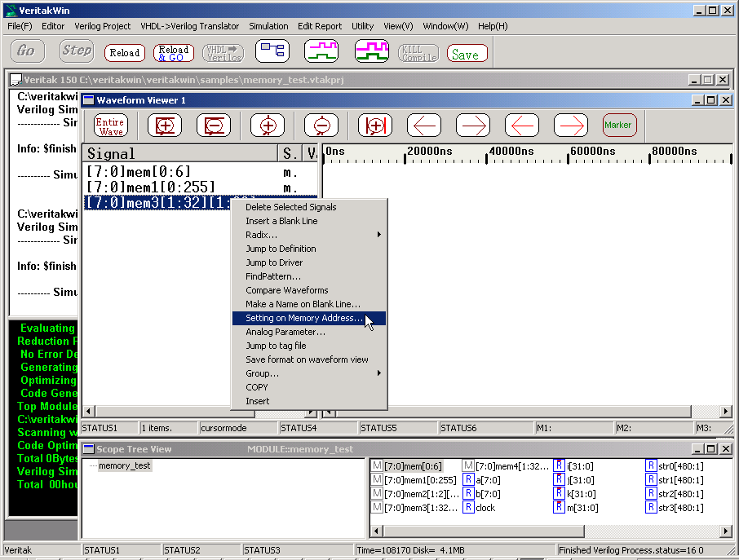Screen dimensions: 739x560
Task: Open the File(F) menu
Action: (x=20, y=26)
